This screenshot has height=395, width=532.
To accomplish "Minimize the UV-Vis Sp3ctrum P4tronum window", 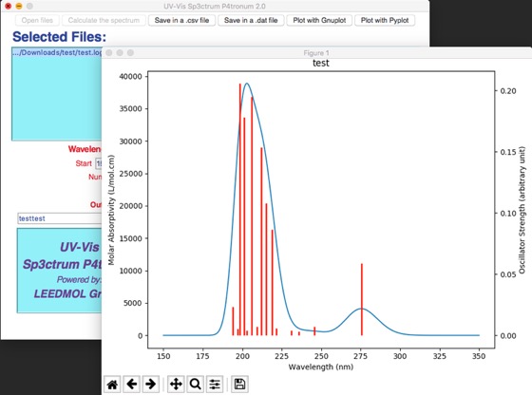I will 19,6.
